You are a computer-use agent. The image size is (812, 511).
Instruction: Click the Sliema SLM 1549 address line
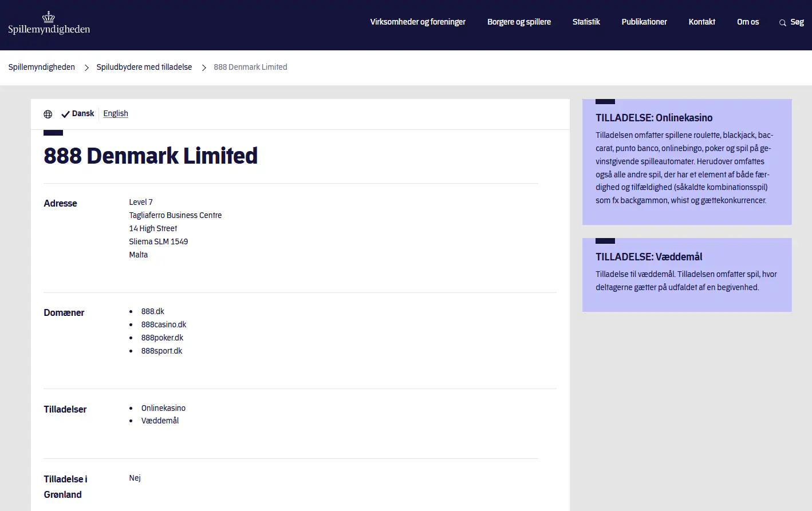(159, 241)
